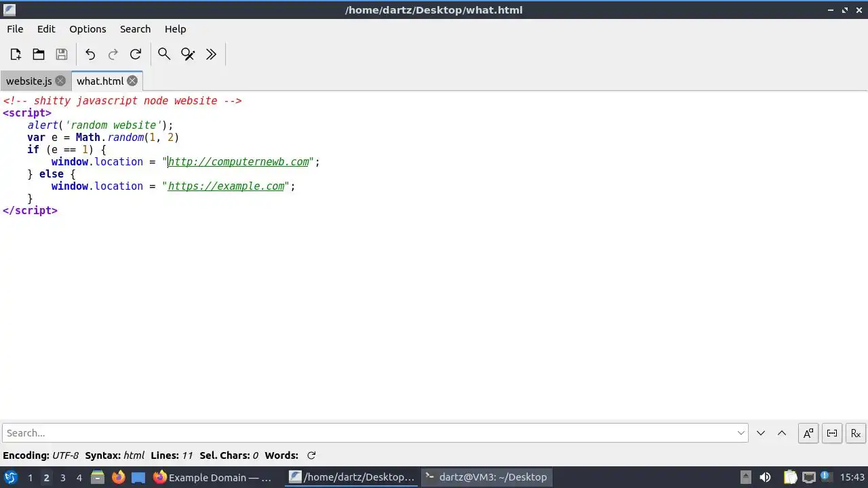Switch to workspace 4
The height and width of the screenshot is (488, 868).
pyautogui.click(x=79, y=477)
